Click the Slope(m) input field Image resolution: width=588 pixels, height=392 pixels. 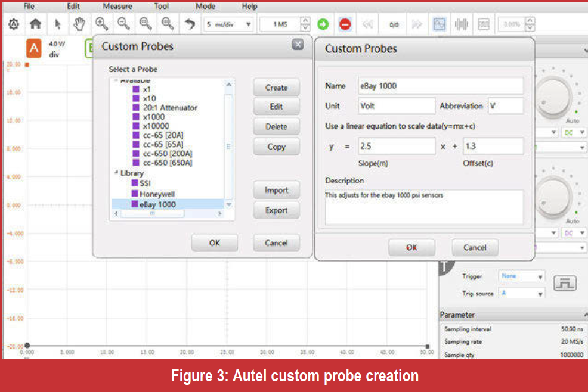point(397,146)
